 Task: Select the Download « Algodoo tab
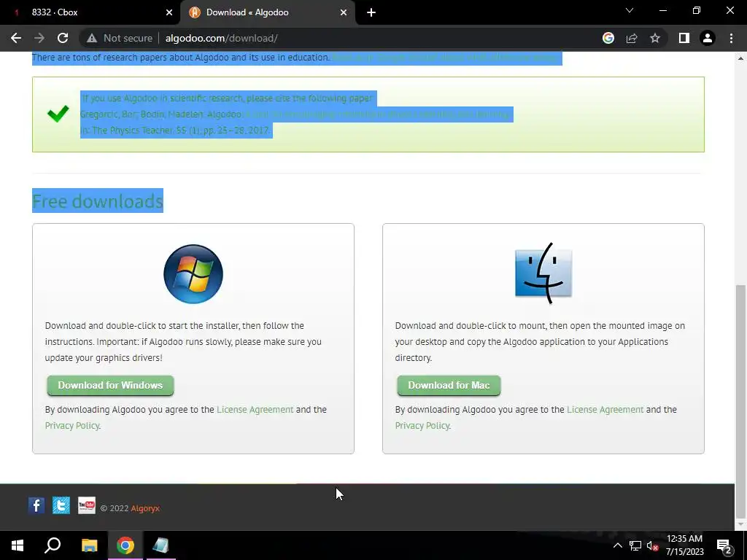[x=267, y=12]
